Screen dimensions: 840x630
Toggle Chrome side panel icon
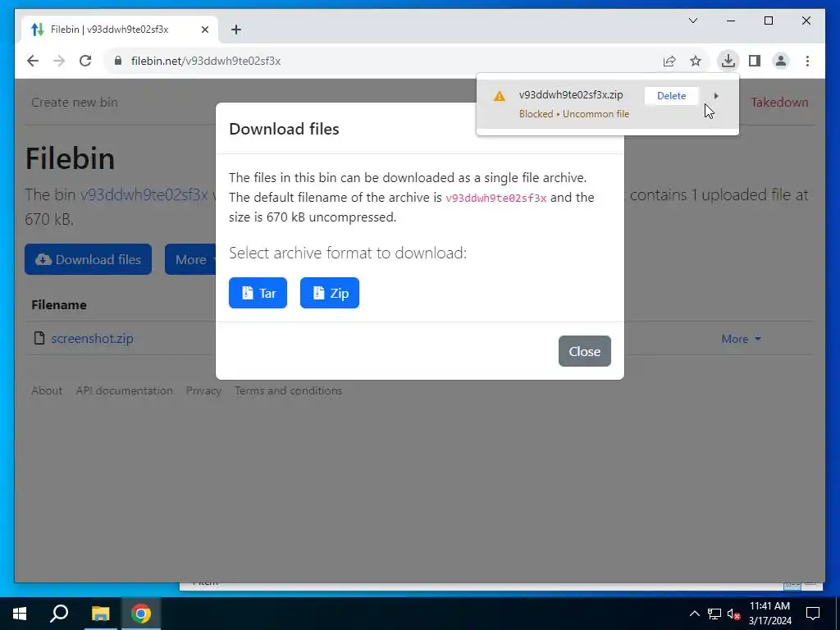pyautogui.click(x=755, y=61)
